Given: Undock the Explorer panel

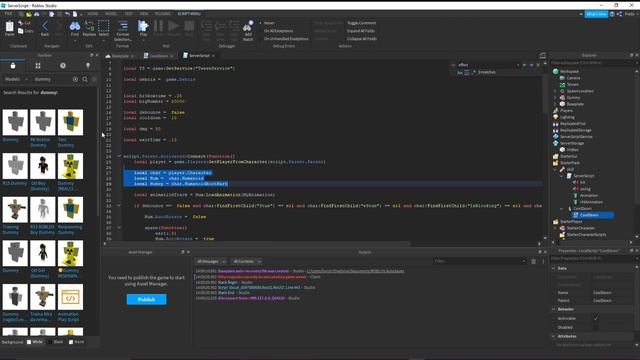Looking at the screenshot, I should [x=631, y=55].
